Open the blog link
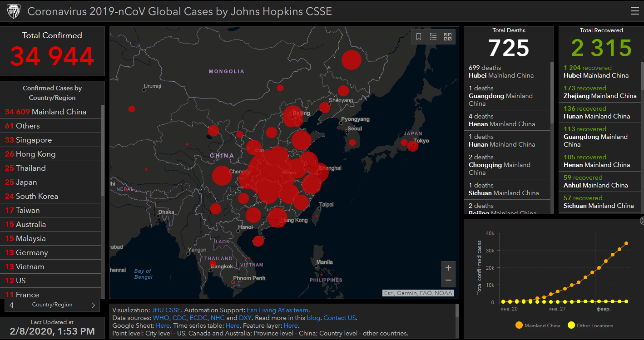The width and height of the screenshot is (644, 340). point(313,318)
